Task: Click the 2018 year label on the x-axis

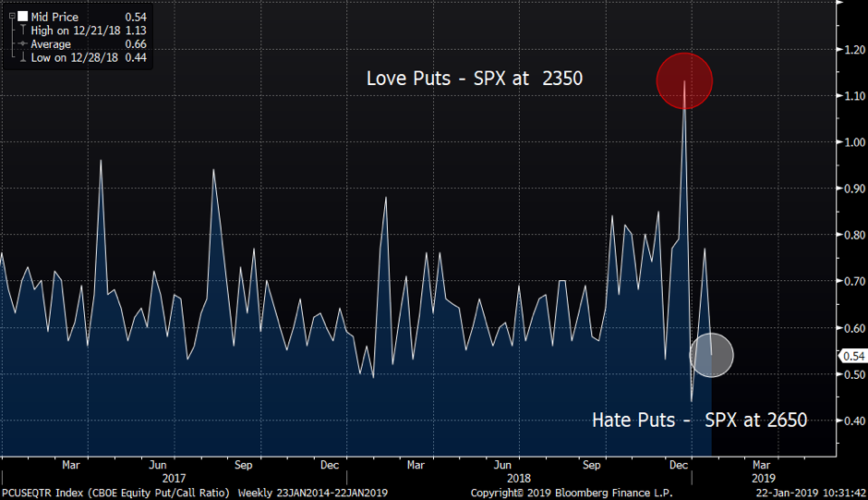Action: [519, 478]
